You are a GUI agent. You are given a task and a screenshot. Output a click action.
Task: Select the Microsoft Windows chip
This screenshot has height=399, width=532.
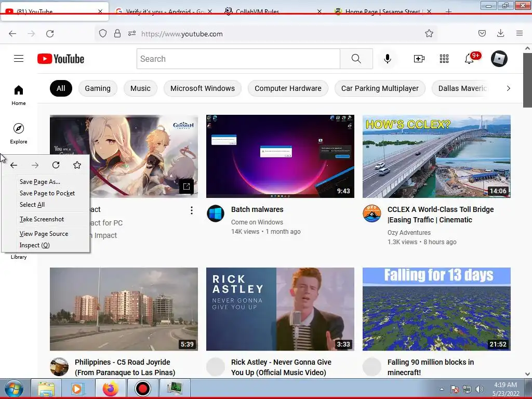point(203,88)
